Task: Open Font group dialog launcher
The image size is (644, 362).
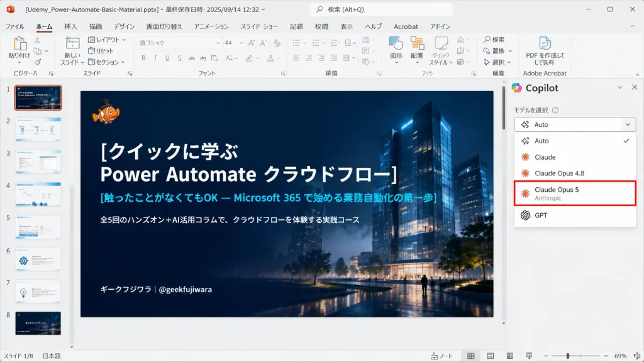Action: (283, 74)
